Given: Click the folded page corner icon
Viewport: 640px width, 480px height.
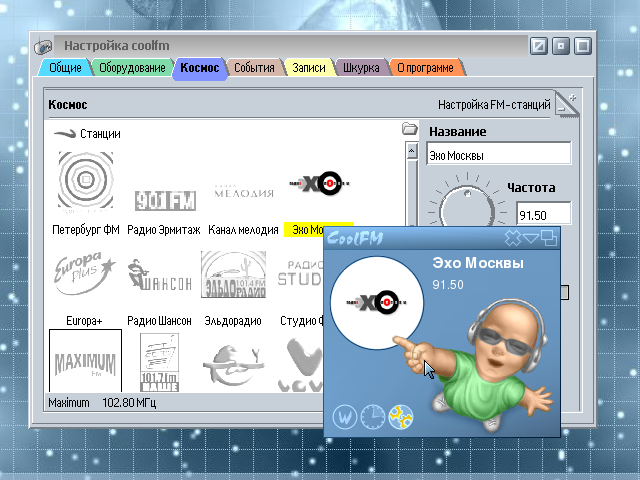Looking at the screenshot, I should pos(567,105).
